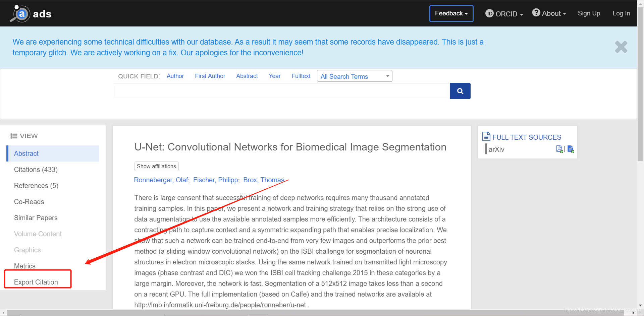This screenshot has width=644, height=316.
Task: Click the About question mark icon
Action: [536, 13]
